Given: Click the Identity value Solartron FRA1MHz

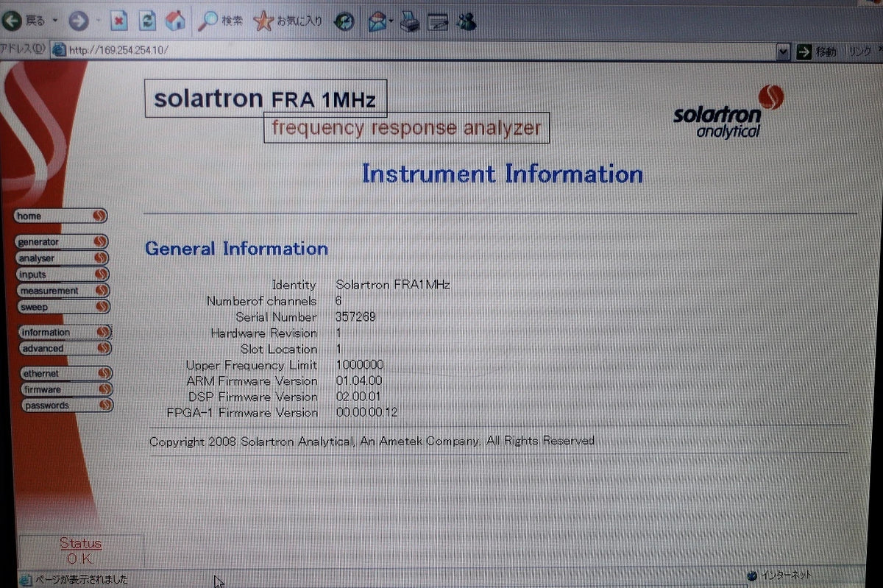Looking at the screenshot, I should (x=392, y=285).
